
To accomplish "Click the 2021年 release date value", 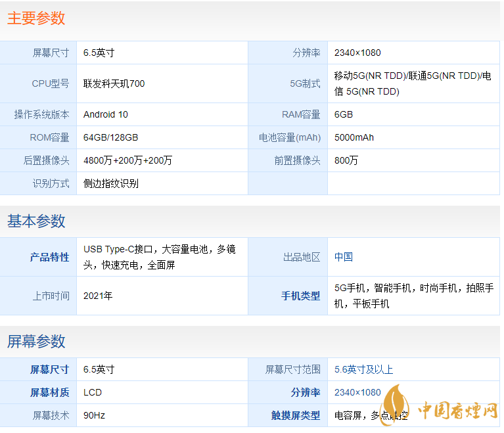I will [98, 296].
